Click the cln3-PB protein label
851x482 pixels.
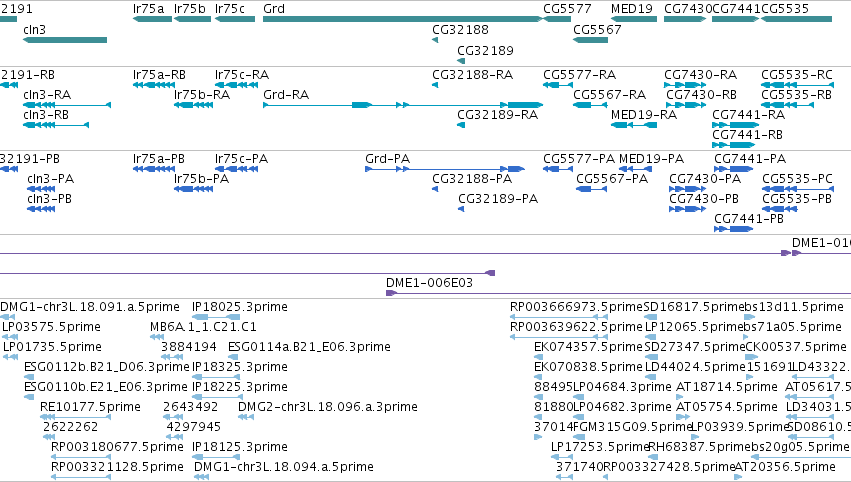click(x=49, y=199)
